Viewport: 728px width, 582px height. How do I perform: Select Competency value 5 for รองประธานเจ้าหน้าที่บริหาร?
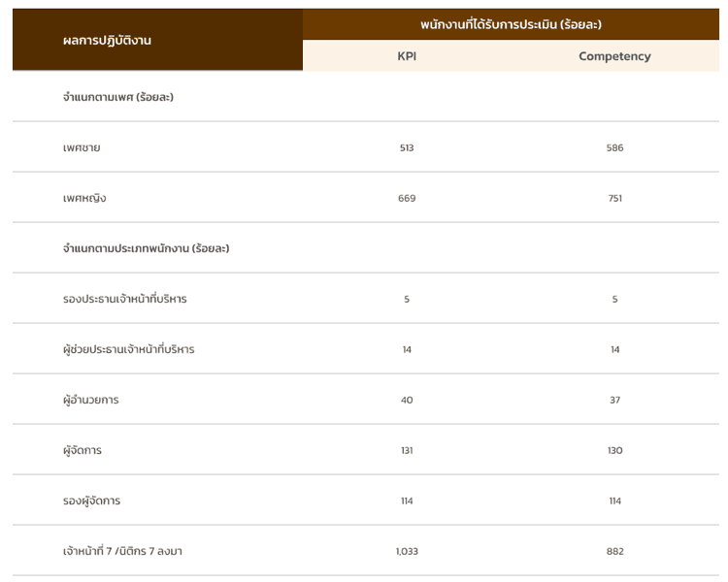coord(614,300)
